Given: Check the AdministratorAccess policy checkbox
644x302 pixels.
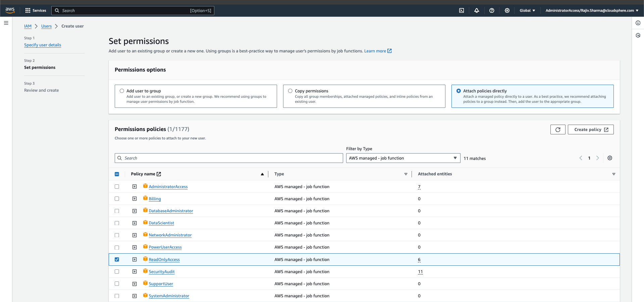Looking at the screenshot, I should [x=117, y=186].
